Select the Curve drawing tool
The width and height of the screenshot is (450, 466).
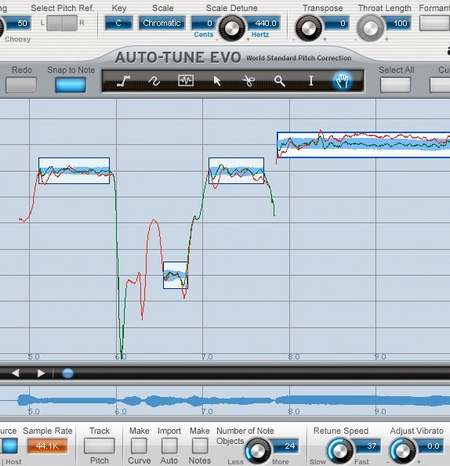click(154, 81)
